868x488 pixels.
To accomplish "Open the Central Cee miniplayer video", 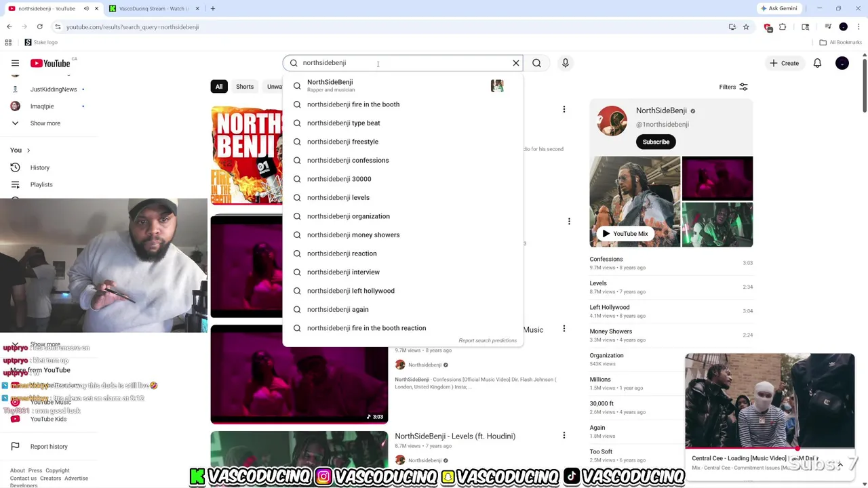I will click(770, 401).
